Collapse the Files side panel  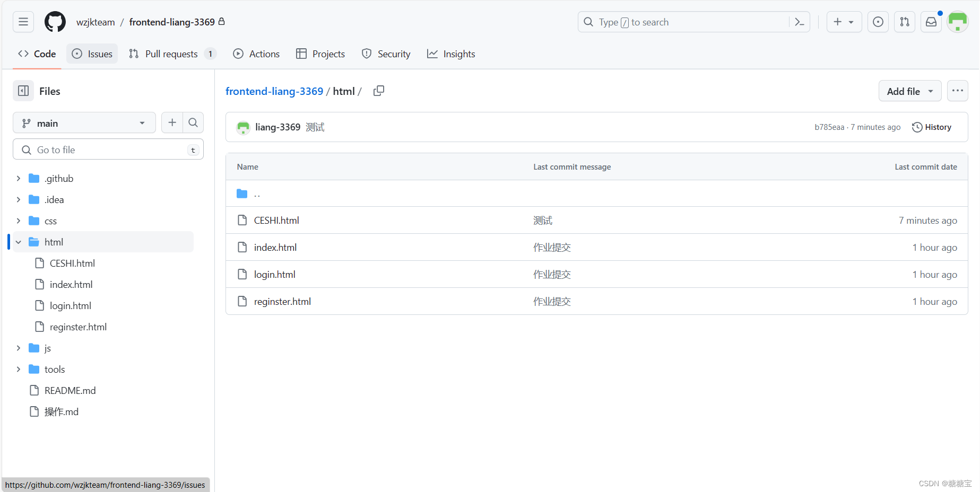(x=23, y=91)
